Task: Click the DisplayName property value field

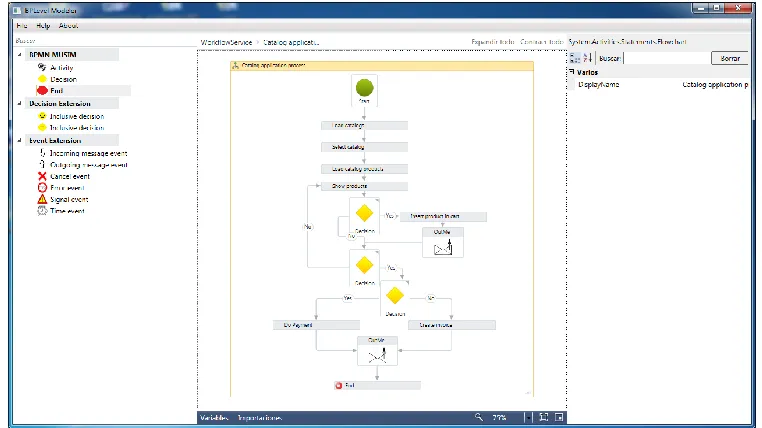Action: [714, 85]
